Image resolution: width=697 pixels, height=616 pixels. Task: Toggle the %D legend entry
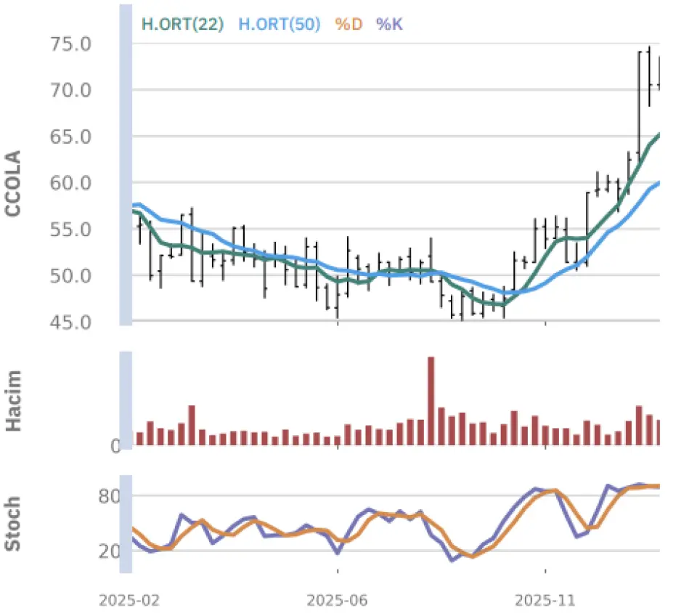(x=348, y=24)
